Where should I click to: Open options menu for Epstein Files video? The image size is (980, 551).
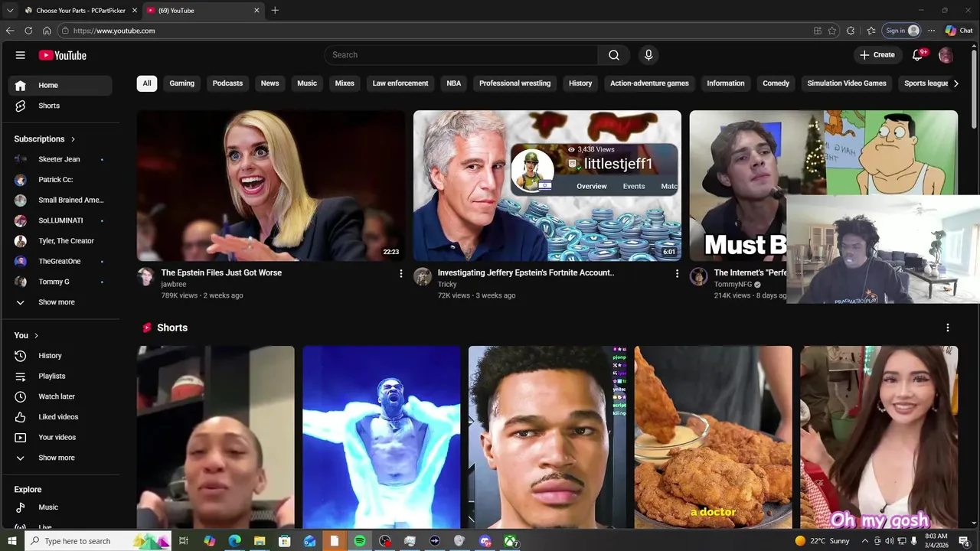[400, 273]
